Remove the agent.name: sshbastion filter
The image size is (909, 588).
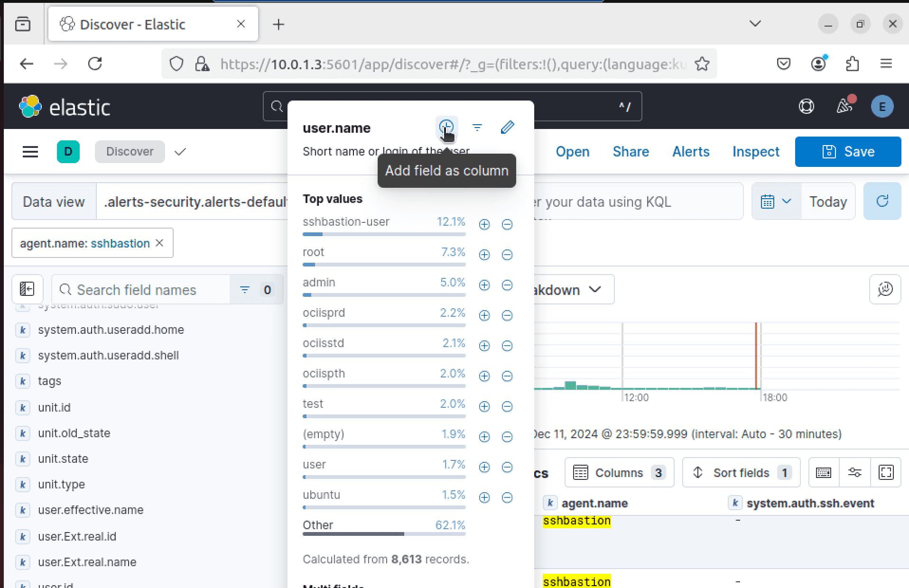click(x=160, y=243)
